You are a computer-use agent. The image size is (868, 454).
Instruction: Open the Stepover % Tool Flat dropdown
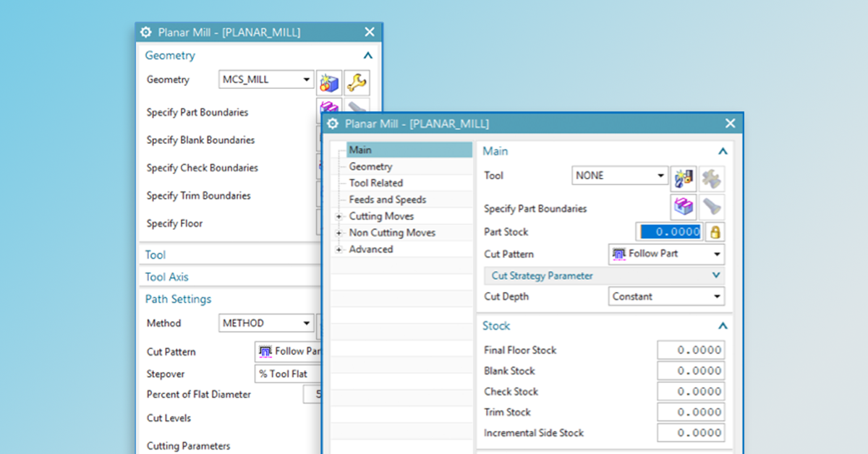pyautogui.click(x=289, y=374)
